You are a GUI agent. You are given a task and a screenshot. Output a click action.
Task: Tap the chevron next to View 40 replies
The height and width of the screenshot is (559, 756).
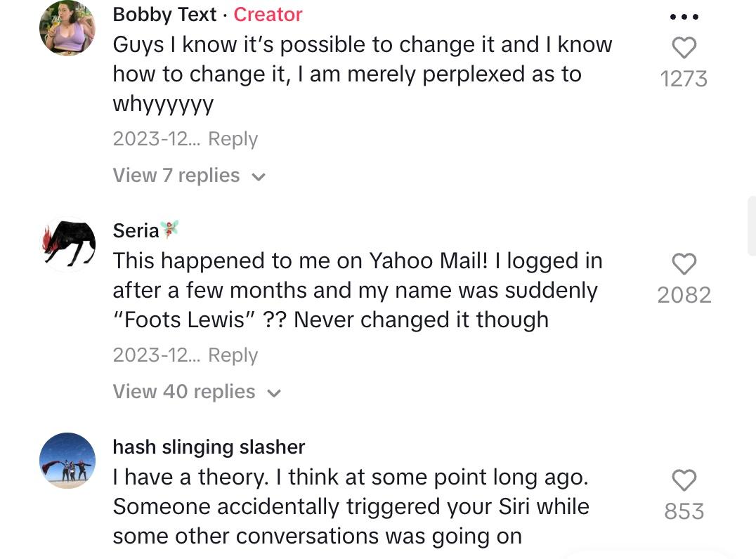pos(273,393)
